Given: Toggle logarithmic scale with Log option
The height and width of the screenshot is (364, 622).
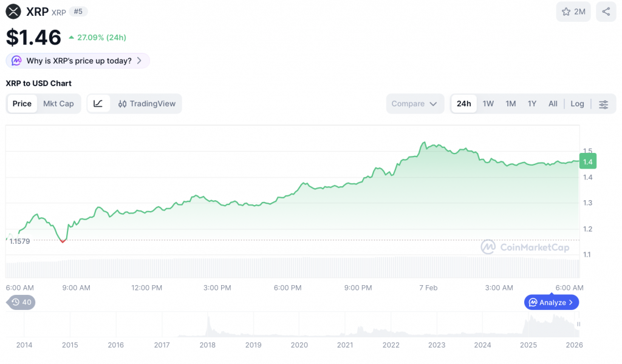Looking at the screenshot, I should tap(576, 104).
